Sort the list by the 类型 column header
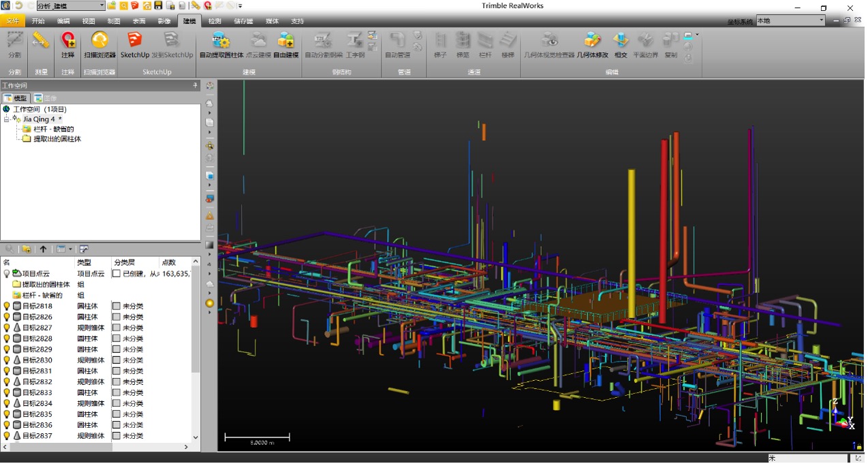The width and height of the screenshot is (868, 466). (x=92, y=262)
